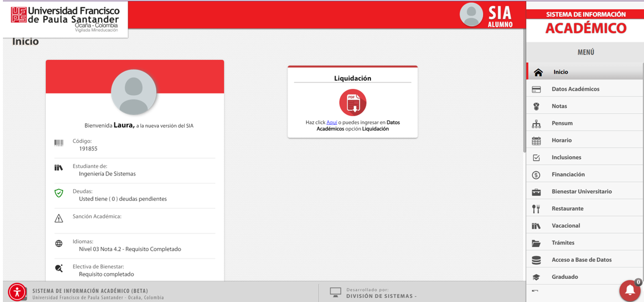Download the Liquidación PDF icon
The width and height of the screenshot is (644, 302).
[352, 103]
